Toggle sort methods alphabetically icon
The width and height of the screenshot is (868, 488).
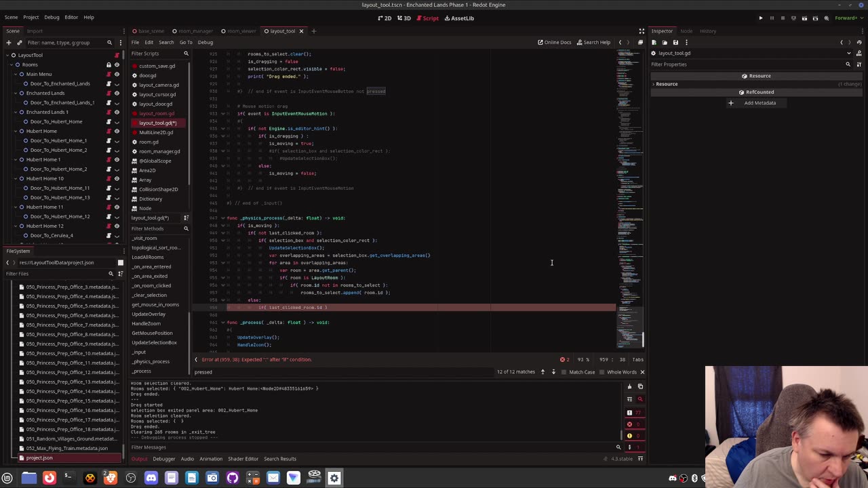tap(186, 218)
